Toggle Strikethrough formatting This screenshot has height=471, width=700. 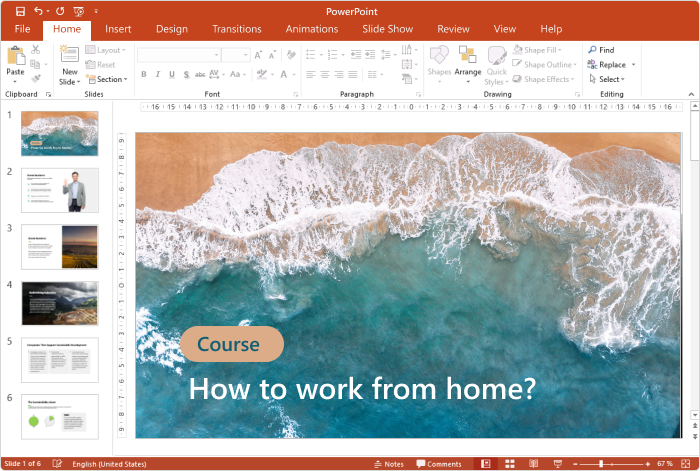200,75
